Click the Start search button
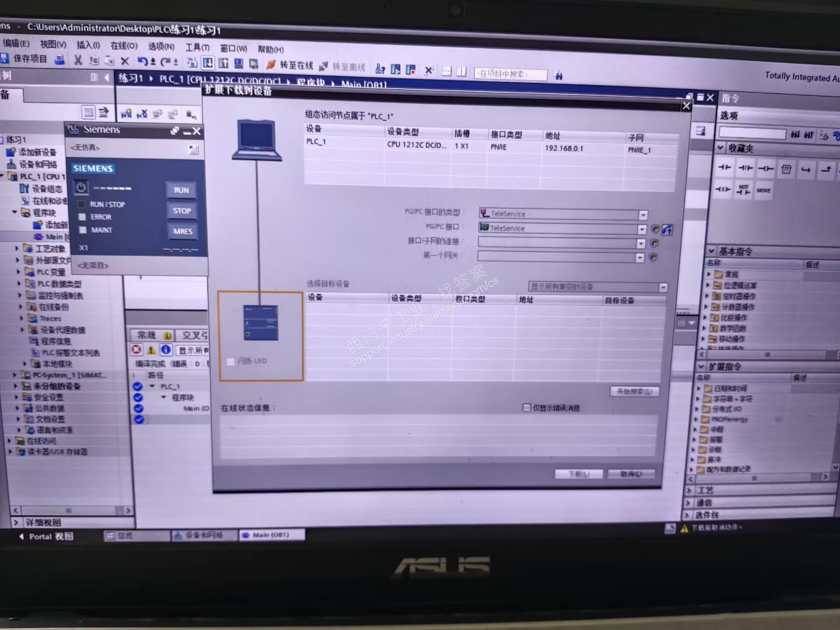The width and height of the screenshot is (840, 630). click(x=634, y=391)
